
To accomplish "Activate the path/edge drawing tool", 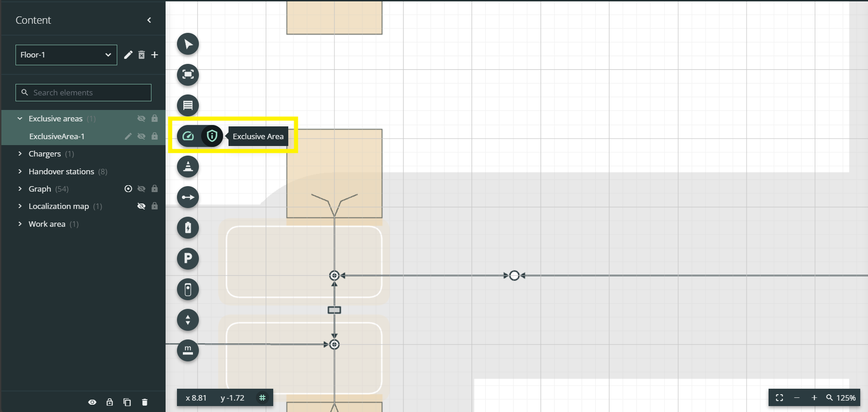I will tap(187, 197).
